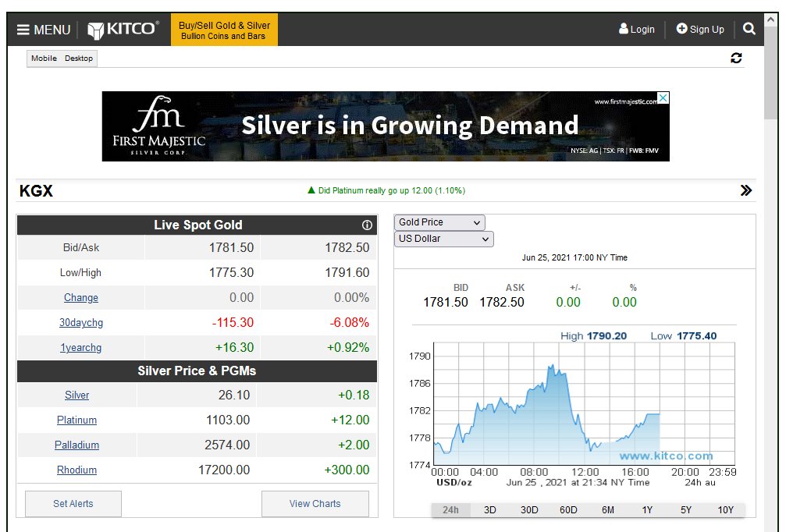Viewport: 786px width, 532px height.
Task: Select the 1Y chart range
Action: click(x=647, y=510)
